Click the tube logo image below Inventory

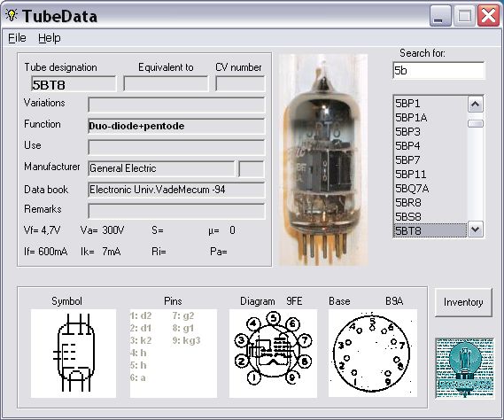pos(464,369)
